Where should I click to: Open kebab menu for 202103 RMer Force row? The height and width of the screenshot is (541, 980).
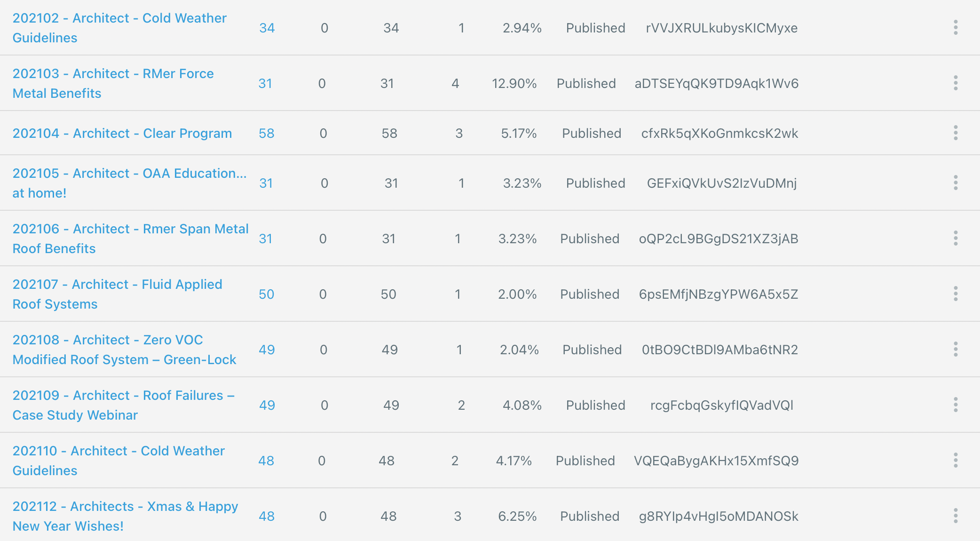[x=955, y=83]
